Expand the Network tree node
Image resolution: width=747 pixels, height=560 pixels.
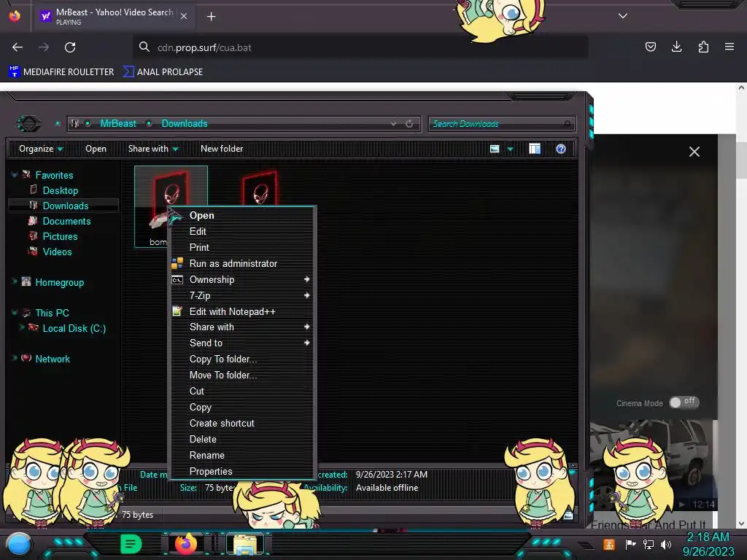pyautogui.click(x=15, y=357)
